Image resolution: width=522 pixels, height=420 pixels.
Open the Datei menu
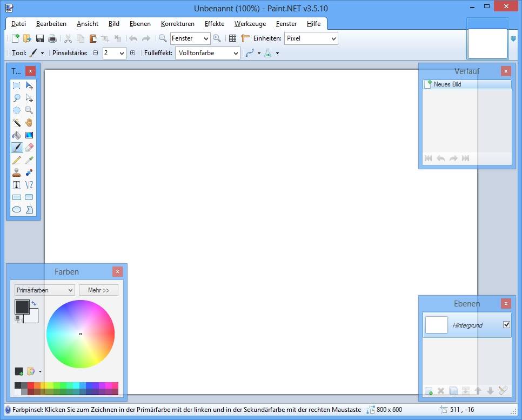[x=18, y=24]
